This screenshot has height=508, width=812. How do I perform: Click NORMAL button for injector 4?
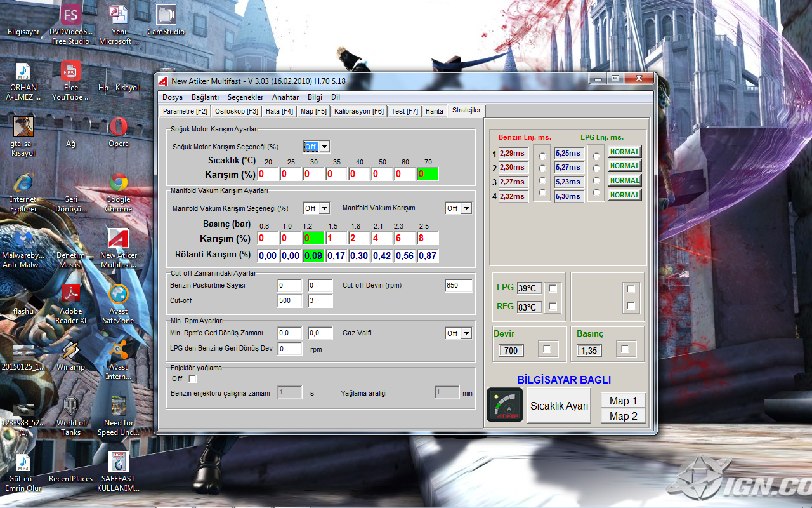click(625, 195)
